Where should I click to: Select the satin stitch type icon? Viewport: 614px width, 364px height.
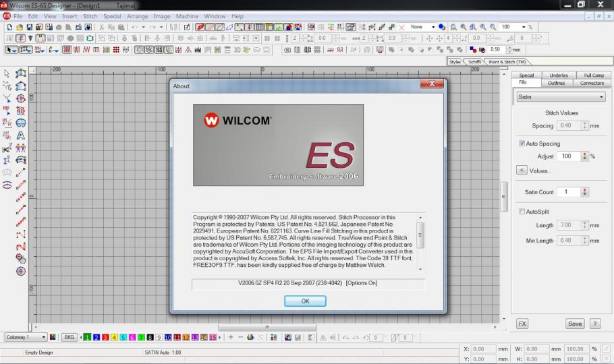(67, 50)
